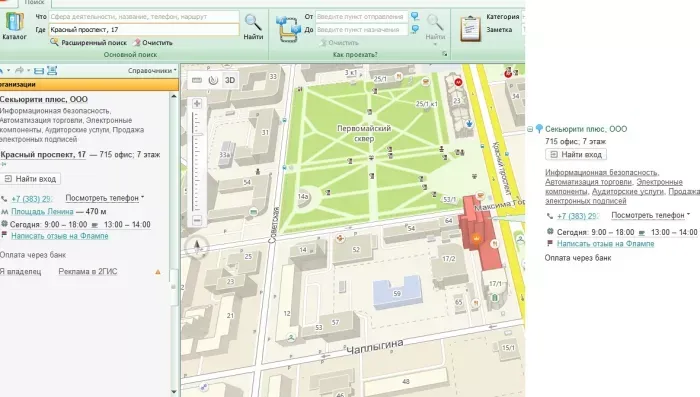Click pin icon beside Секьюрити плюс in callout
This screenshot has height=397, width=700.
pos(539,129)
